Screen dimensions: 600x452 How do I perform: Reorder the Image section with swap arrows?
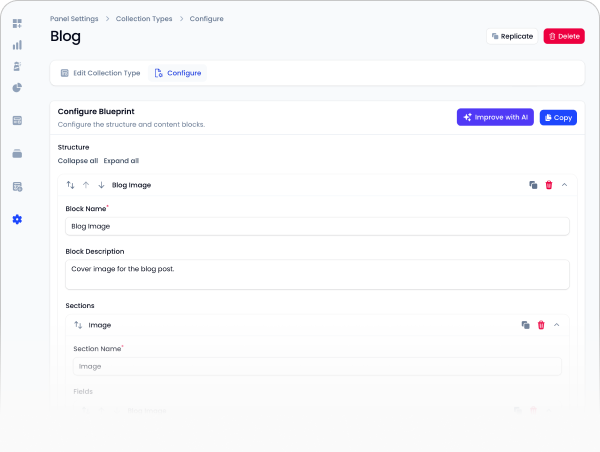click(78, 325)
